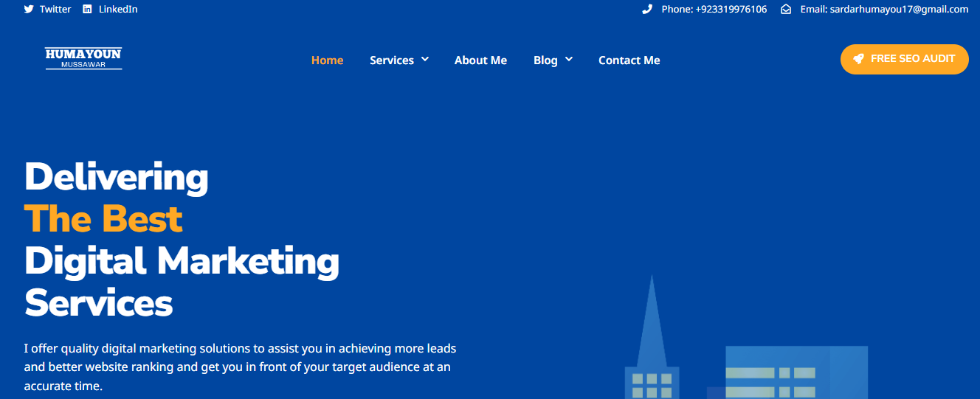Click the open envelope email icon

coord(786,10)
